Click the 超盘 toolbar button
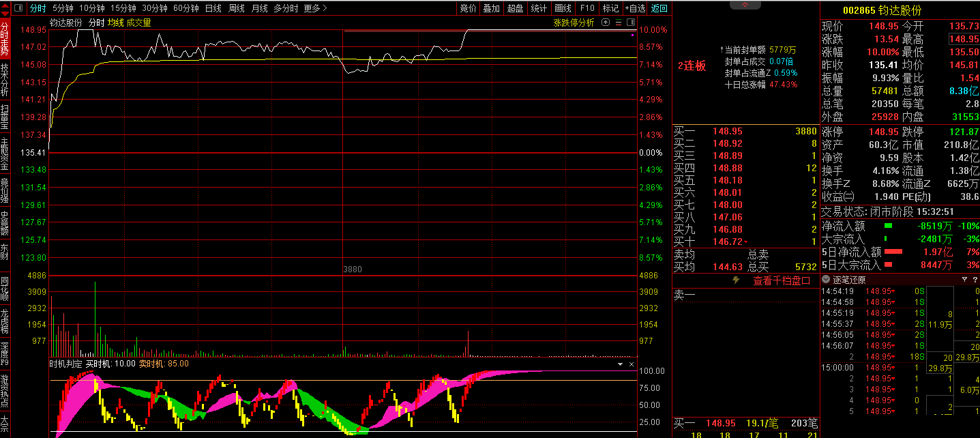Image resolution: width=980 pixels, height=438 pixels. click(515, 8)
